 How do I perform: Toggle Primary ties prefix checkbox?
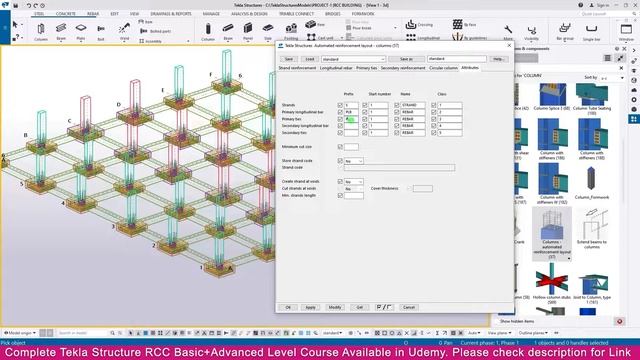point(340,119)
